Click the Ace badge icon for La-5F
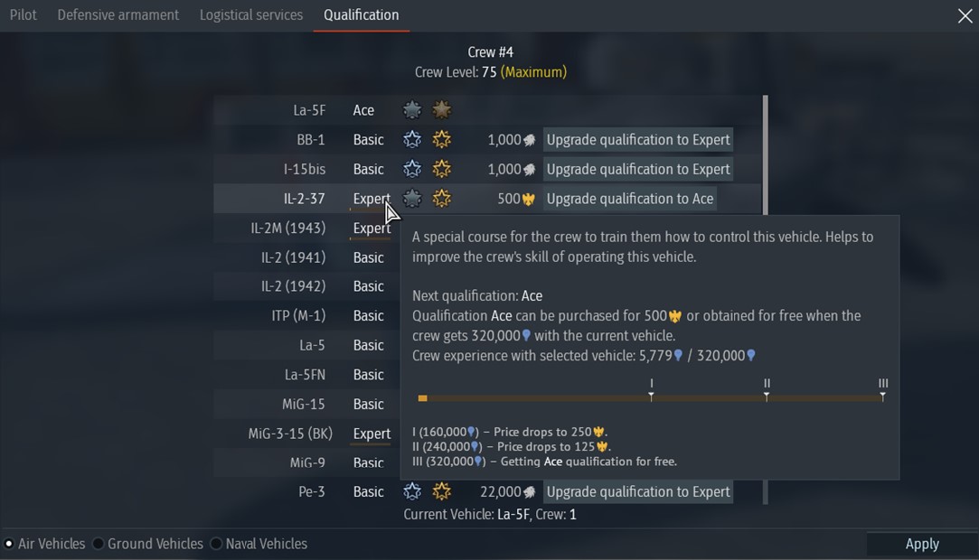The height and width of the screenshot is (560, 979). click(442, 110)
